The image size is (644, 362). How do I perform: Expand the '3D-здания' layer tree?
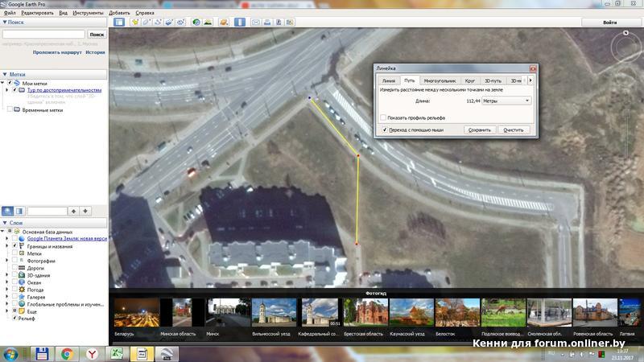pos(7,275)
